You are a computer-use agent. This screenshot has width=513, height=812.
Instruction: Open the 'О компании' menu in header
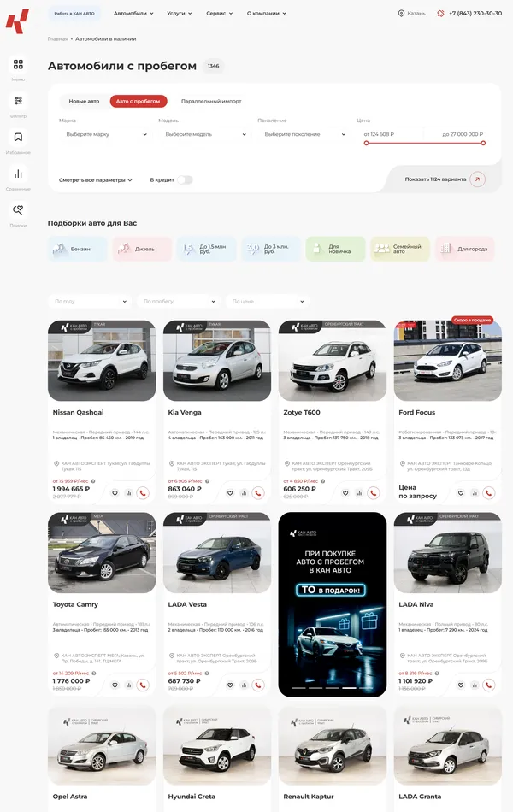267,14
